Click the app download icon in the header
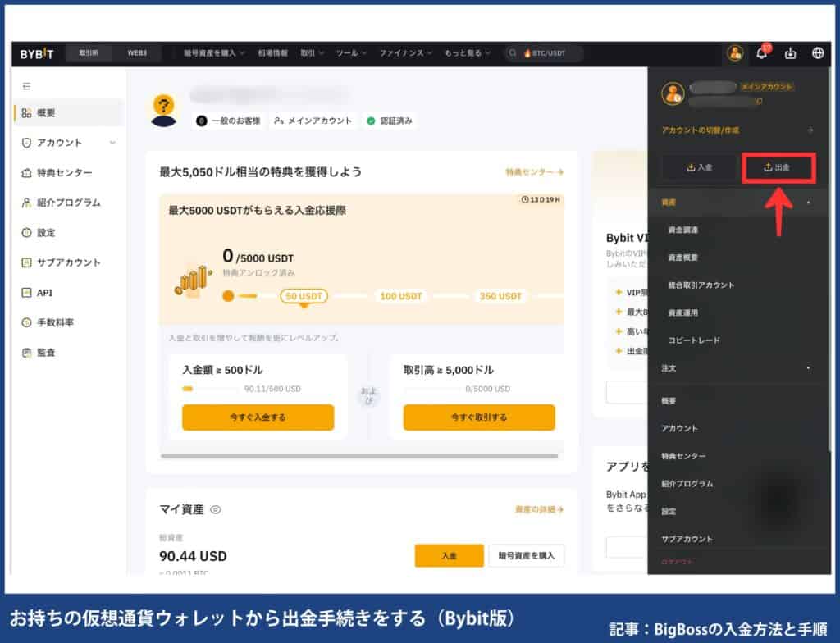This screenshot has width=840, height=643. click(790, 53)
